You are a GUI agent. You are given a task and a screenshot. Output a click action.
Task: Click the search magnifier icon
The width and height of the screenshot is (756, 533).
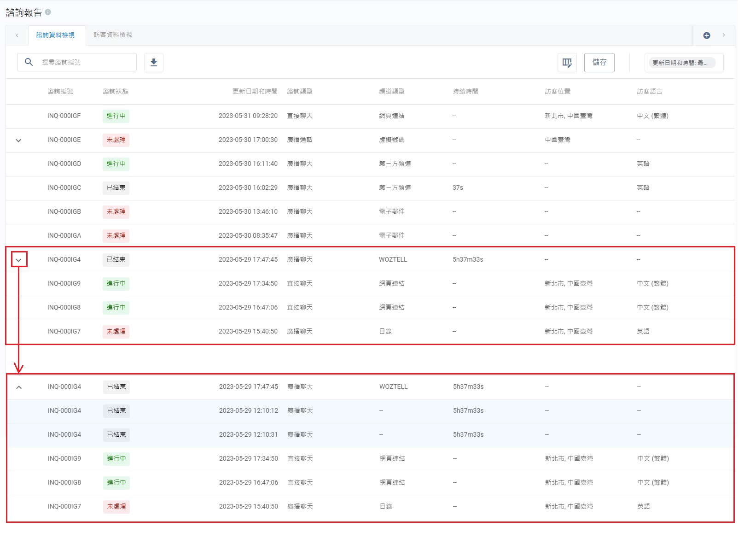click(29, 62)
